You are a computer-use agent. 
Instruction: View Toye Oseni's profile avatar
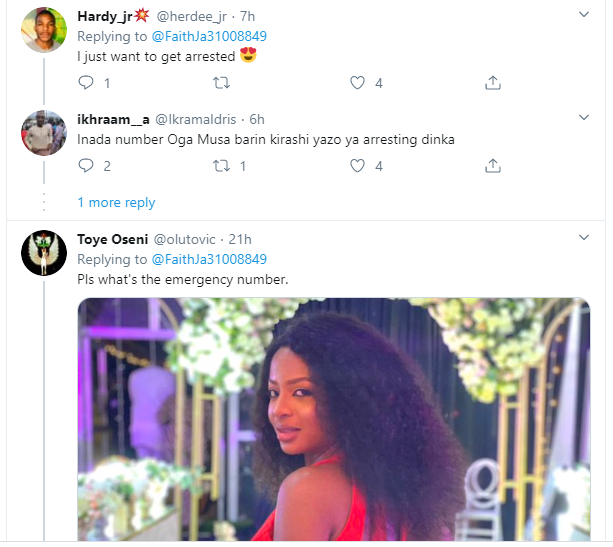(43, 253)
